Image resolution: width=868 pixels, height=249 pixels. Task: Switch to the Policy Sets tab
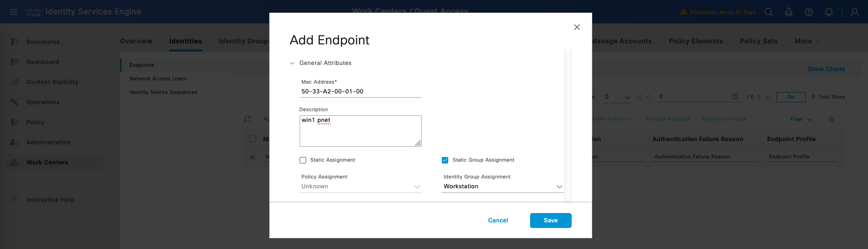758,41
